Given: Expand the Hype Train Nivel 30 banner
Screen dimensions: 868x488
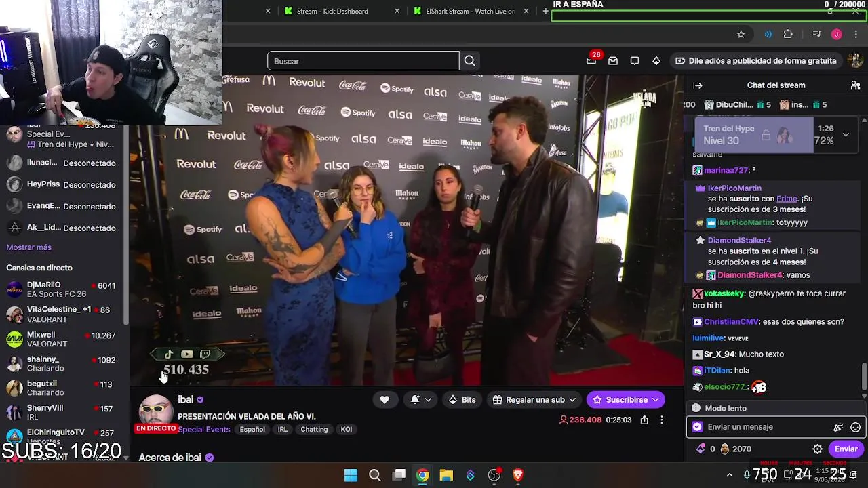Looking at the screenshot, I should [846, 135].
